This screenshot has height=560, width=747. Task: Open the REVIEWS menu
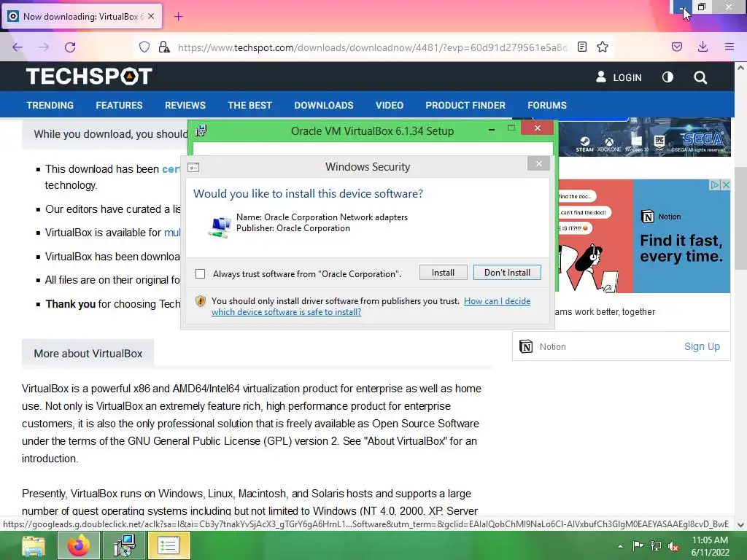(185, 105)
